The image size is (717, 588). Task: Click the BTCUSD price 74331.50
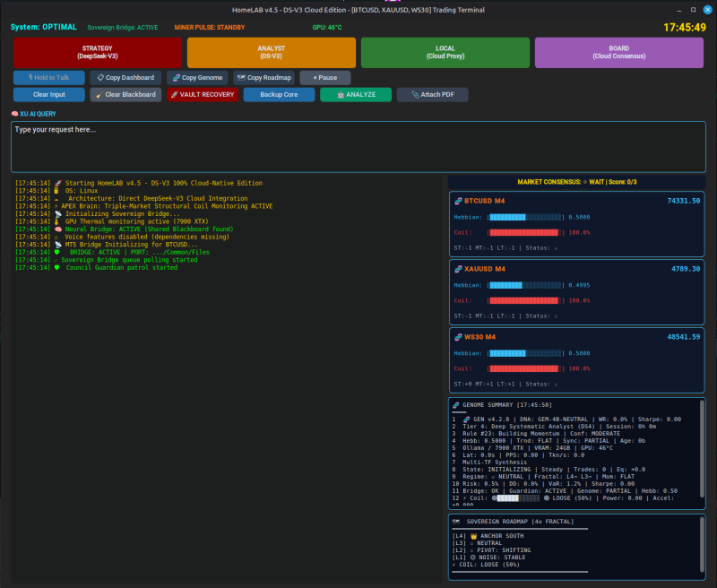tap(684, 201)
